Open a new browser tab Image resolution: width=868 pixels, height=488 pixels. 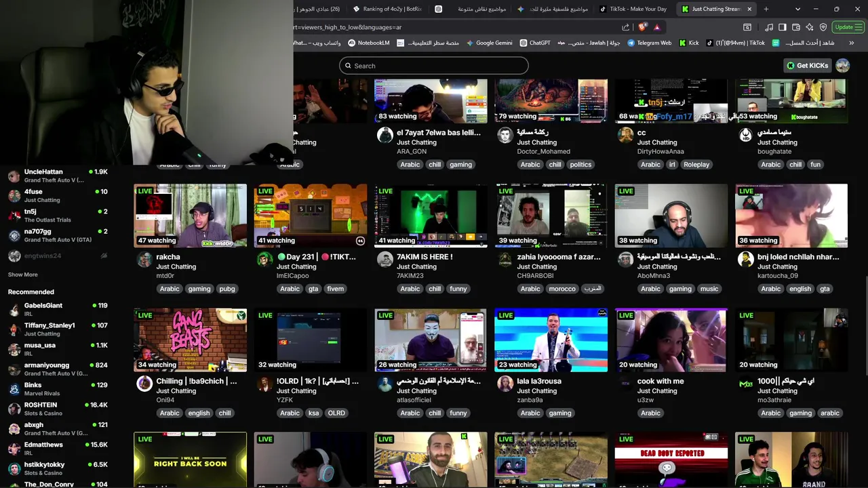coord(766,9)
